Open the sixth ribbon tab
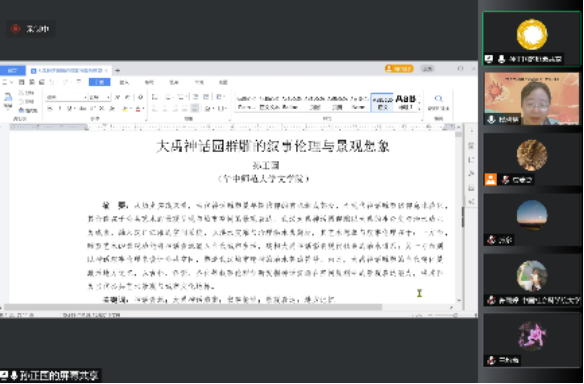 click(223, 82)
